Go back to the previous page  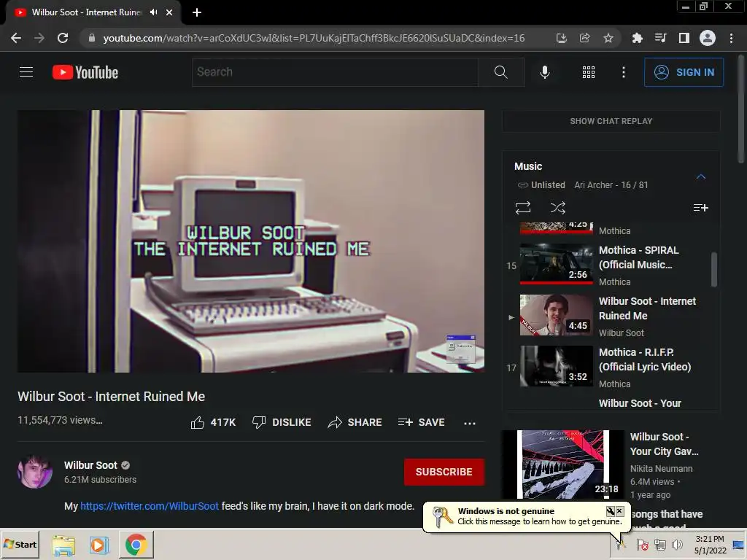pos(16,38)
